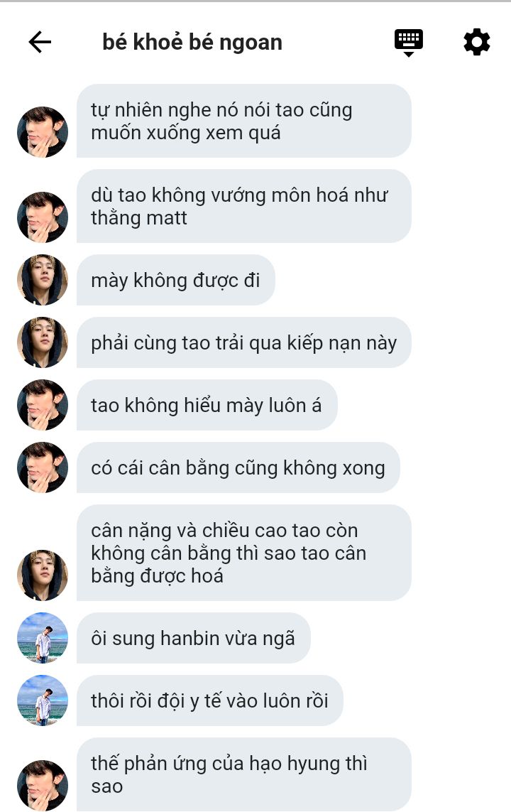511x812 pixels.
Task: Select message "tự nhiên nghe nó nói tao cũng"
Action: [x=243, y=121]
